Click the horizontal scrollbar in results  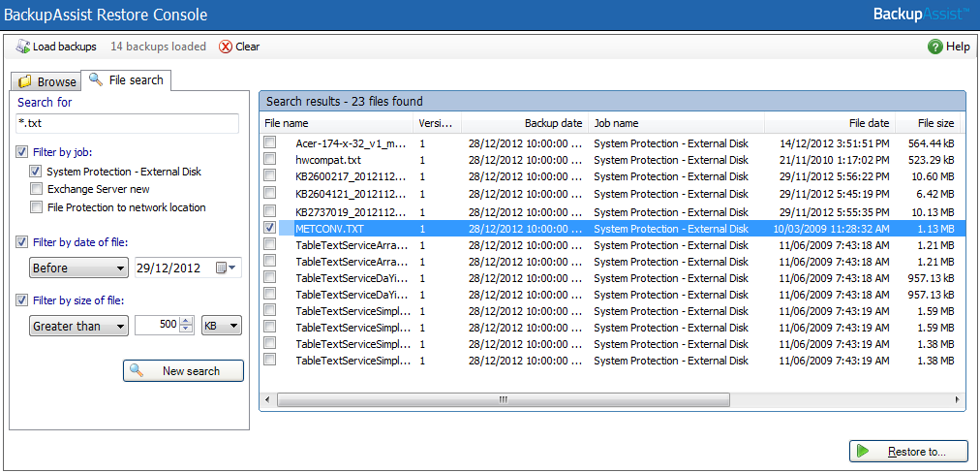point(503,399)
